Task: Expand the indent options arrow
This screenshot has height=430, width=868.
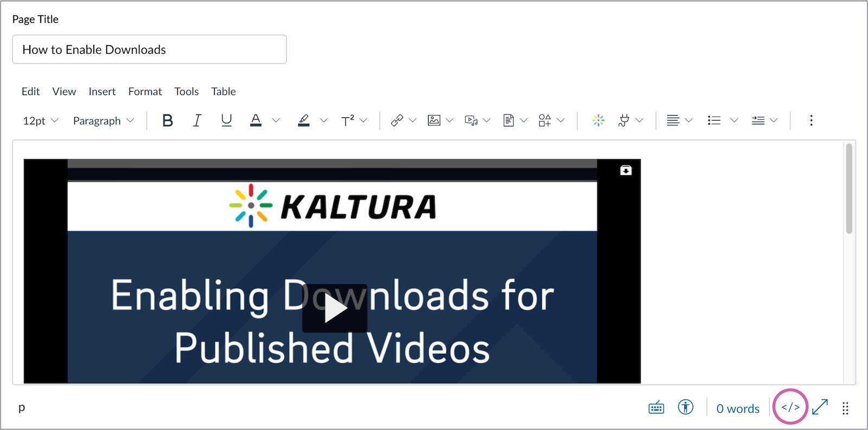Action: tap(774, 121)
